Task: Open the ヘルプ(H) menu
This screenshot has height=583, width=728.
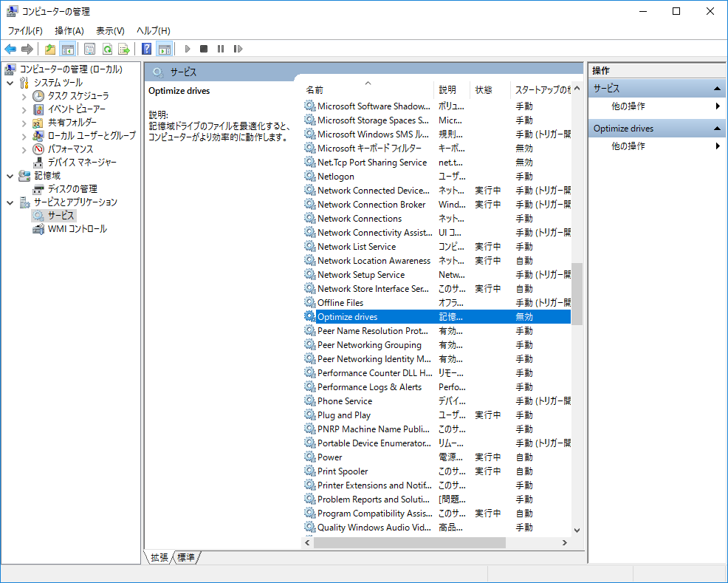Action: click(x=154, y=30)
